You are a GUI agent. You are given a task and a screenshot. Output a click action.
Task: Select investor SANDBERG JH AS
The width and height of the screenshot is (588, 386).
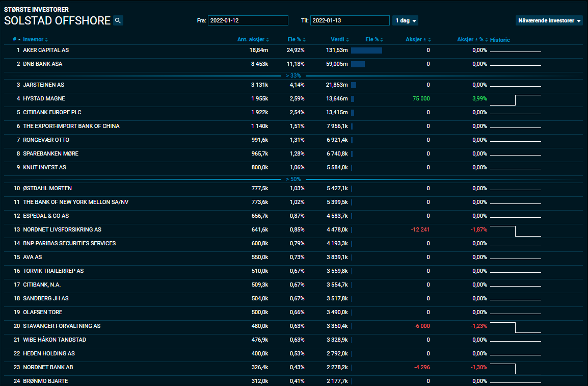tap(46, 299)
